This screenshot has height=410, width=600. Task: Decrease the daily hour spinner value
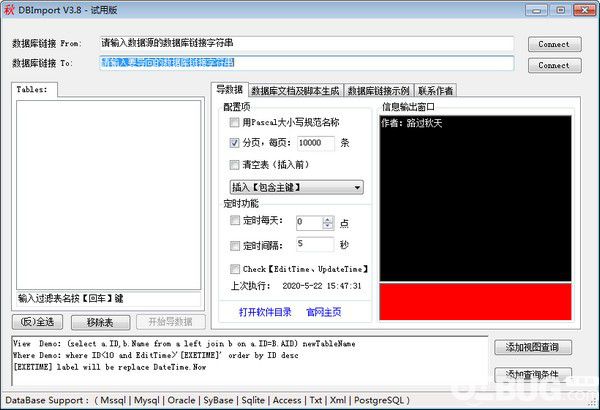(328, 226)
